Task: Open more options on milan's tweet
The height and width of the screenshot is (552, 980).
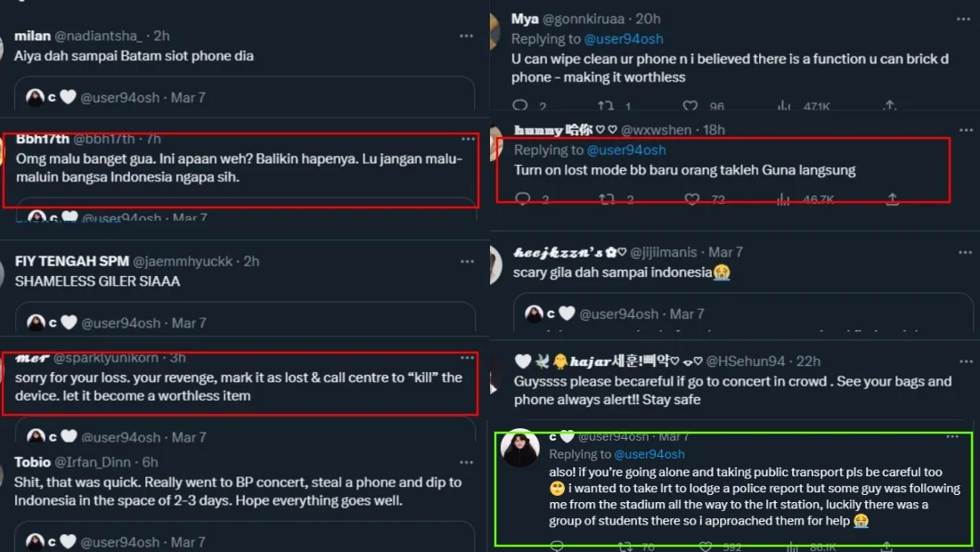Action: click(x=466, y=36)
